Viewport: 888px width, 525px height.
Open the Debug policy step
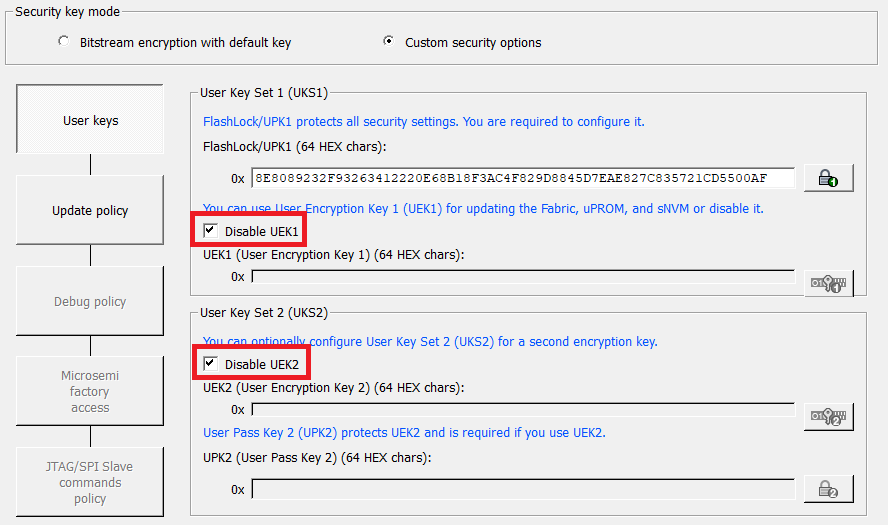pyautogui.click(x=90, y=301)
